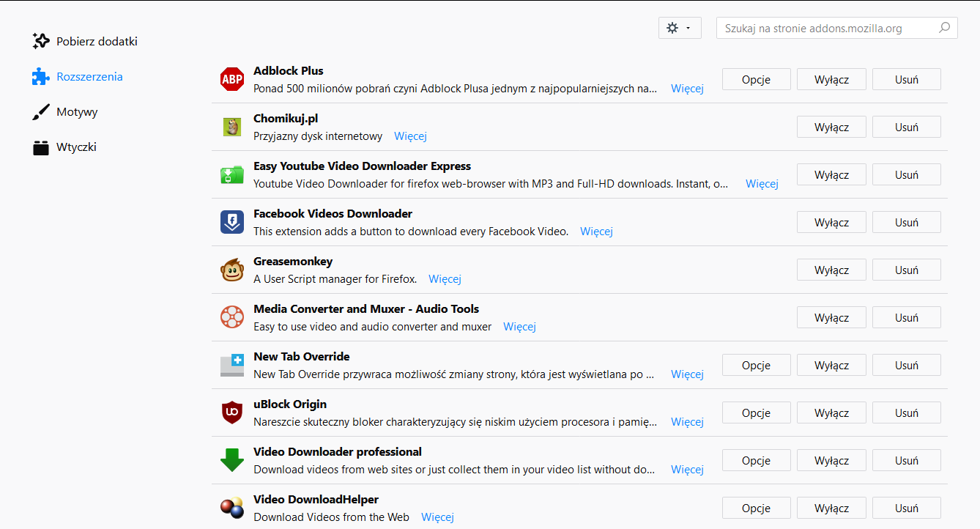The height and width of the screenshot is (529, 980).
Task: Disable Media Converter and Muxer
Action: coord(831,317)
